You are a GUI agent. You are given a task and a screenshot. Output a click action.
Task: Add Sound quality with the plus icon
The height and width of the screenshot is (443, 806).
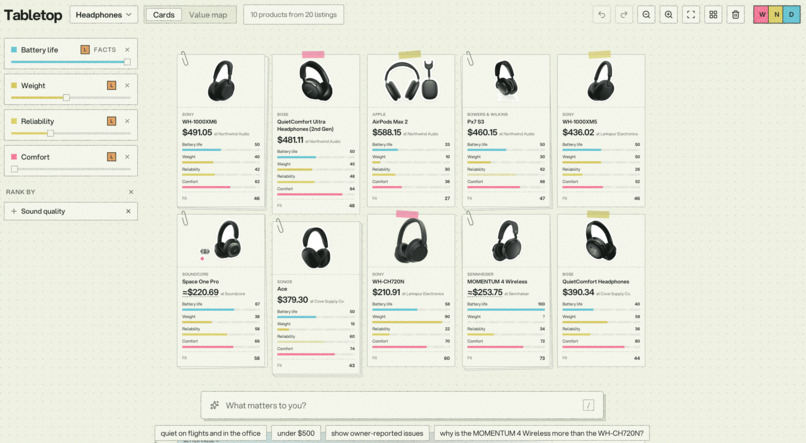coord(14,211)
